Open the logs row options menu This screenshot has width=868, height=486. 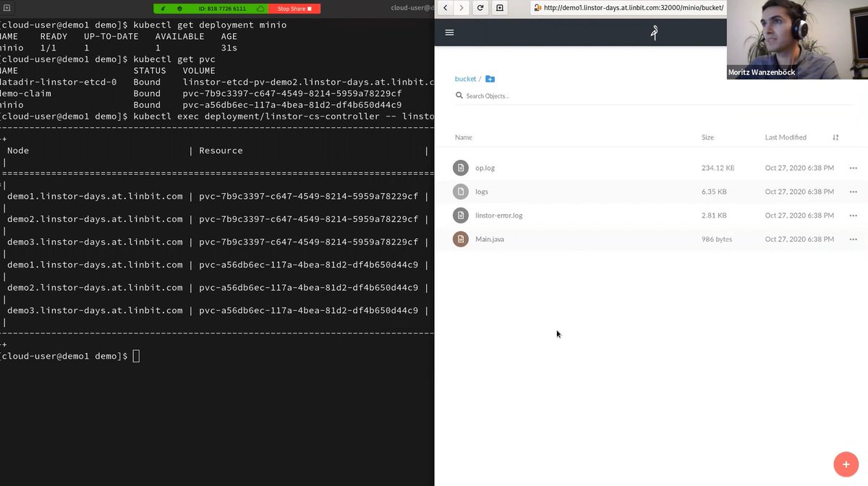click(x=854, y=192)
